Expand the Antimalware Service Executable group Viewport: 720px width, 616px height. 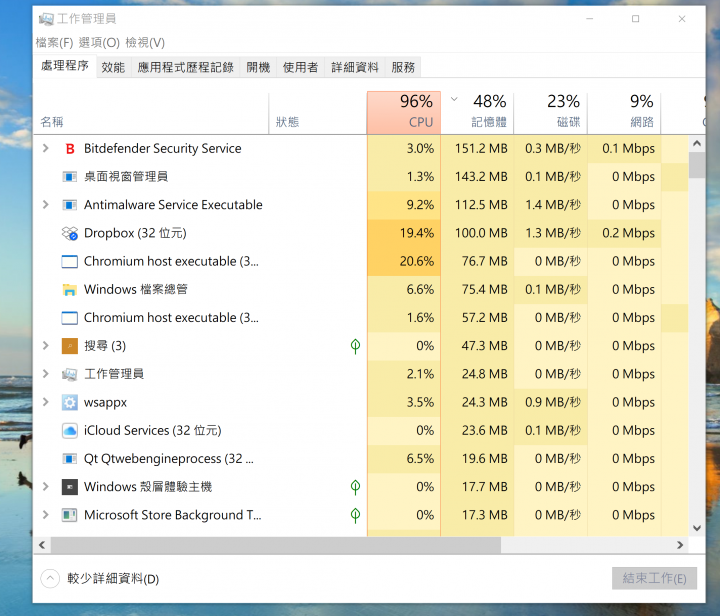click(x=45, y=204)
